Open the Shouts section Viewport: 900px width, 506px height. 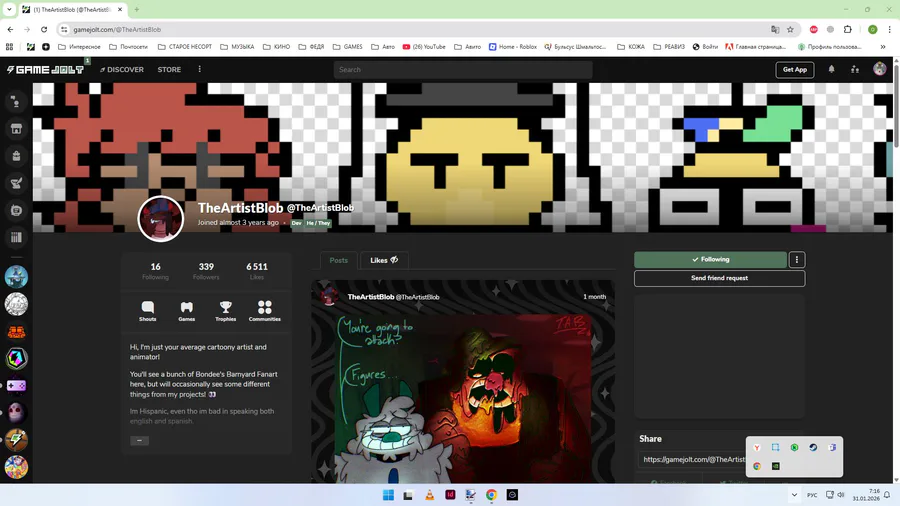click(148, 311)
